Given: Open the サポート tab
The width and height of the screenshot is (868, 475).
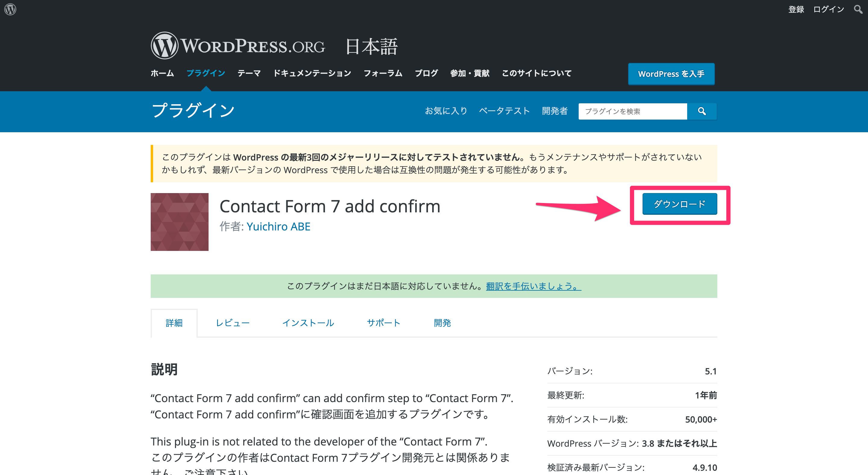Looking at the screenshot, I should point(383,323).
